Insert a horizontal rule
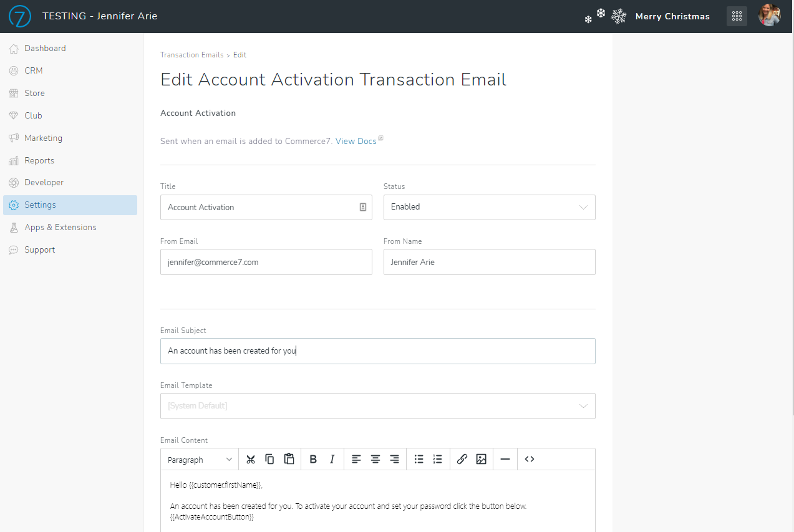 point(505,459)
